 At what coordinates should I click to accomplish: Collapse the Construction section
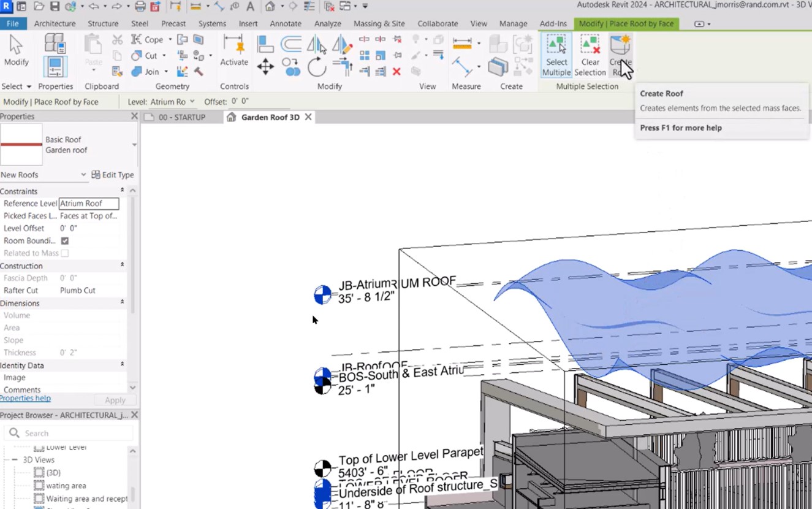[122, 266]
